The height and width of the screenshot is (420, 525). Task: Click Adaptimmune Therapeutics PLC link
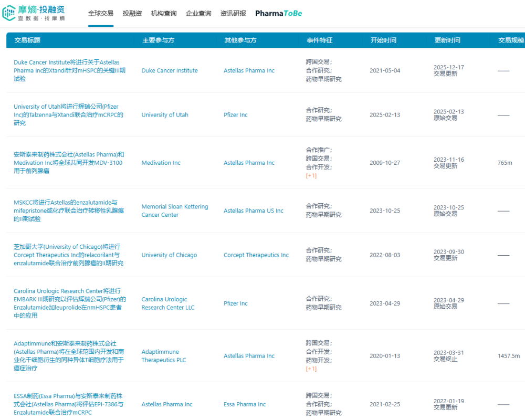pyautogui.click(x=163, y=356)
